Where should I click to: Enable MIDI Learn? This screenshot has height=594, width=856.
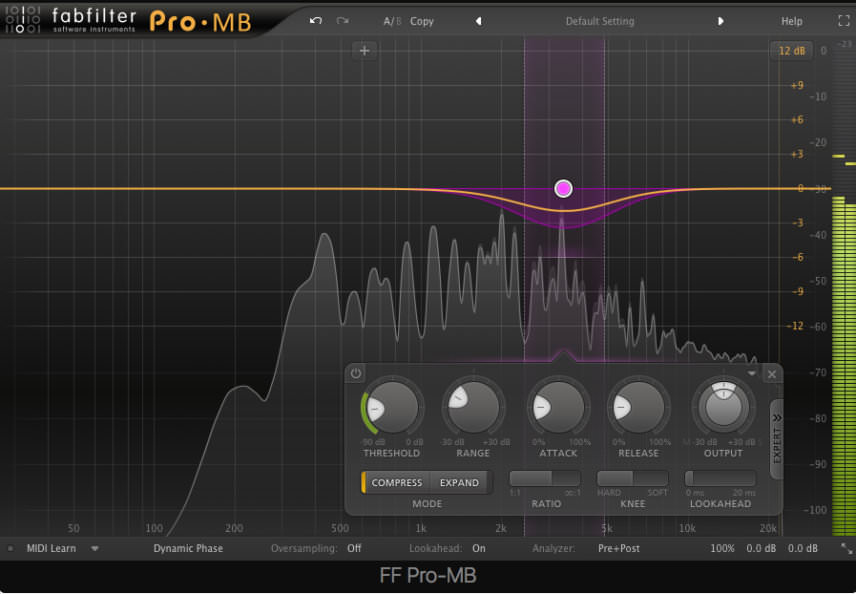pos(51,548)
